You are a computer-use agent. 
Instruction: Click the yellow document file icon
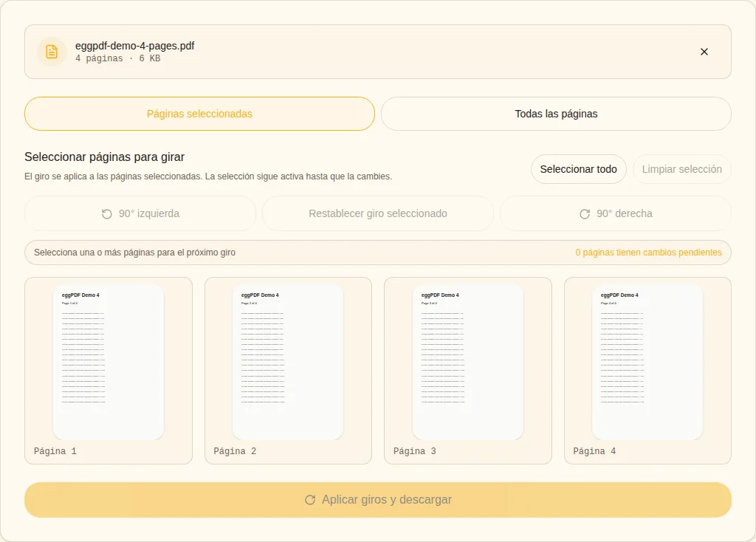(x=52, y=52)
